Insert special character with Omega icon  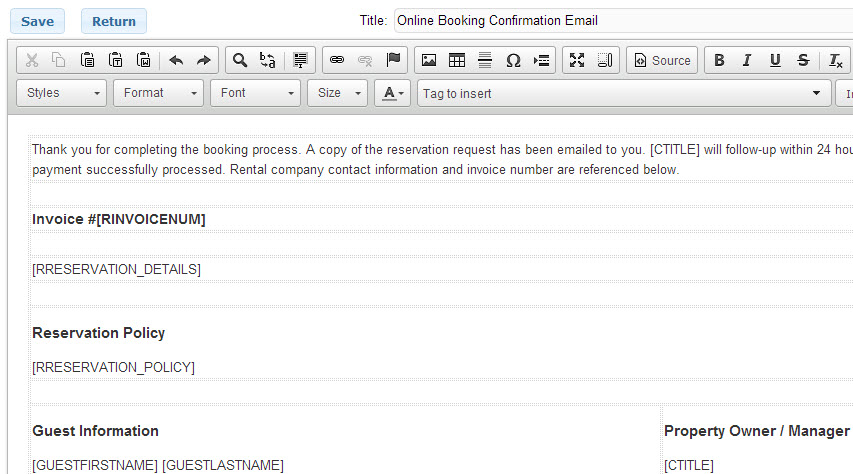click(513, 61)
